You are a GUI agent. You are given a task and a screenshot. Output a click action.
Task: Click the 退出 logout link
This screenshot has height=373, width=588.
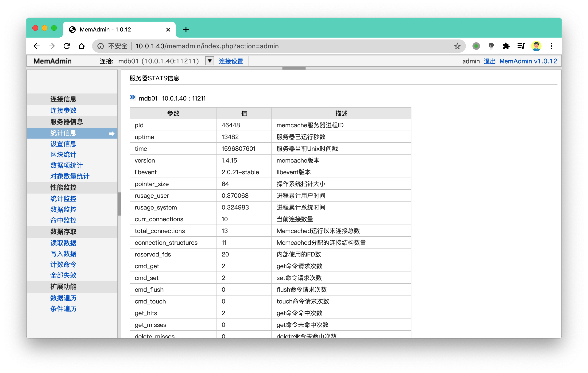(489, 61)
